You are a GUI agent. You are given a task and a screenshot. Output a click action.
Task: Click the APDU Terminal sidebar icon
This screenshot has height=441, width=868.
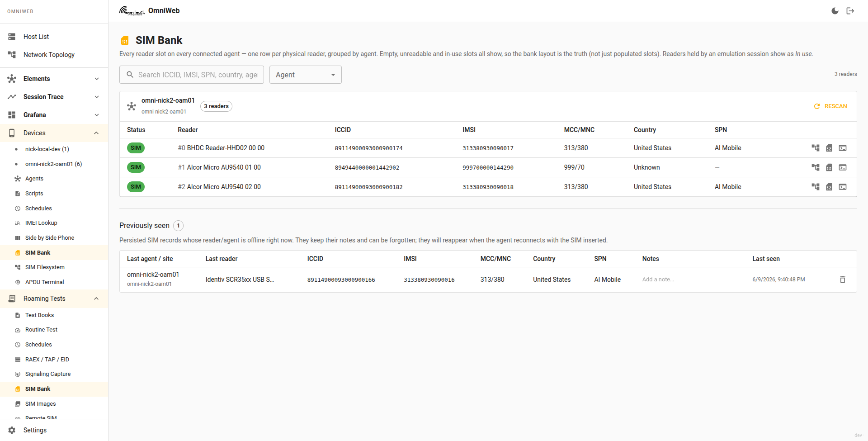coord(18,282)
